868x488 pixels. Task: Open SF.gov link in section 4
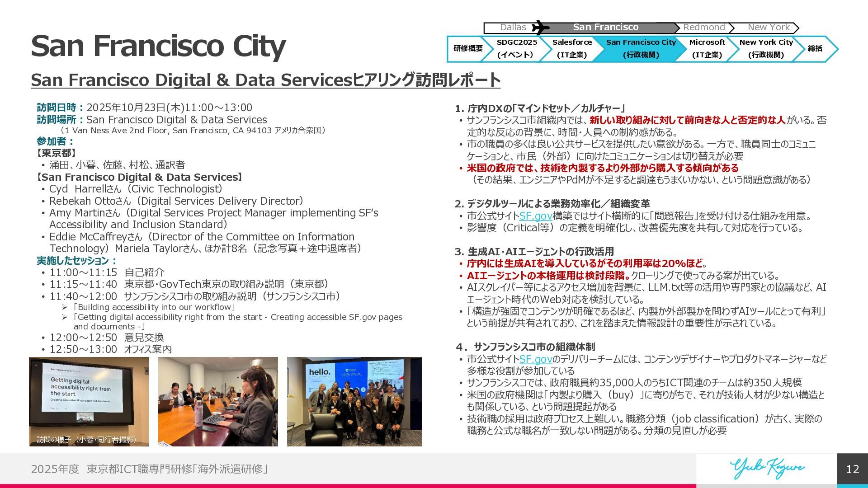coord(536,359)
